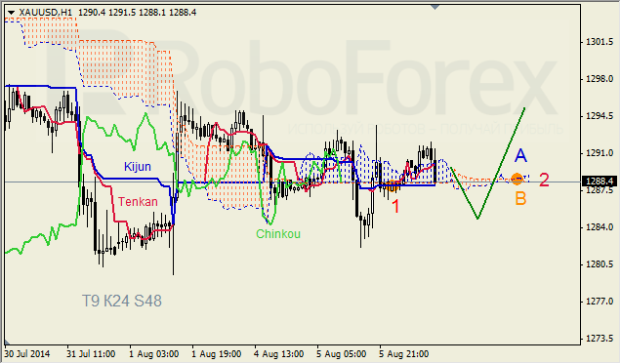Click the OHLC values 1290.4 1291.5 1288.1 1288.4
Viewport: 621px width, 364px height.
[x=138, y=13]
